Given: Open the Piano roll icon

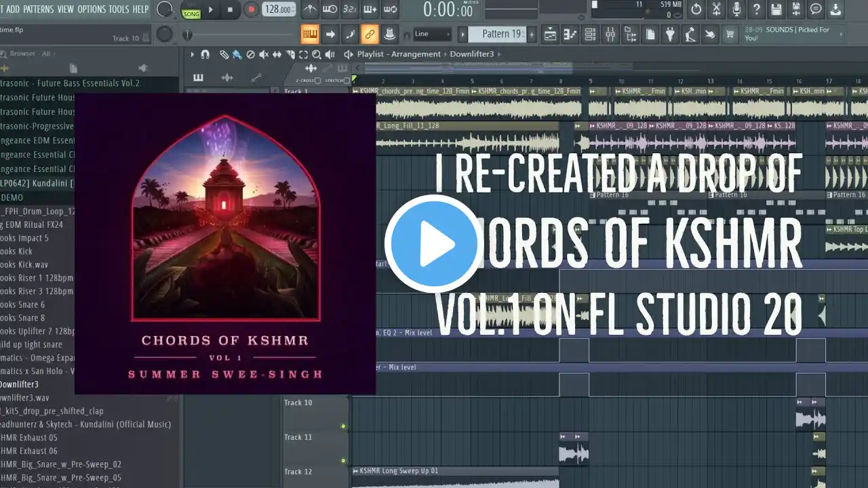Looking at the screenshot, I should click(x=570, y=35).
